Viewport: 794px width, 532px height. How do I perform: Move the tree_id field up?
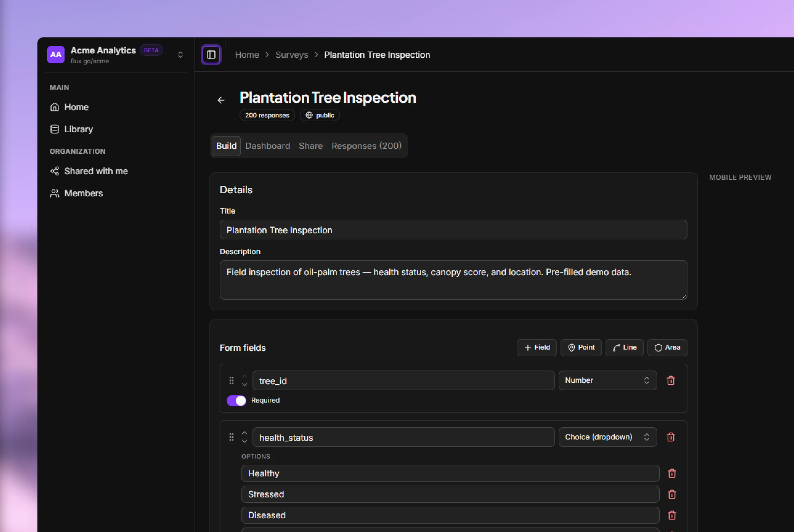click(x=244, y=376)
